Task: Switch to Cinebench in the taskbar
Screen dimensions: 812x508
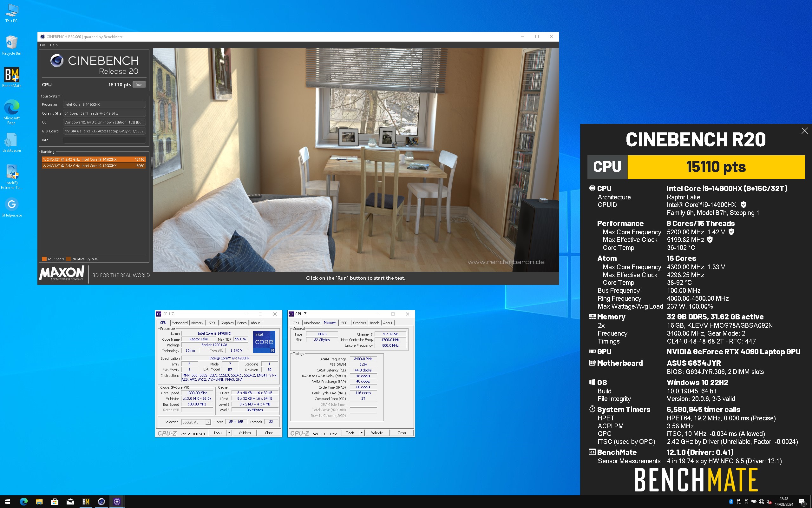Action: pyautogui.click(x=101, y=502)
